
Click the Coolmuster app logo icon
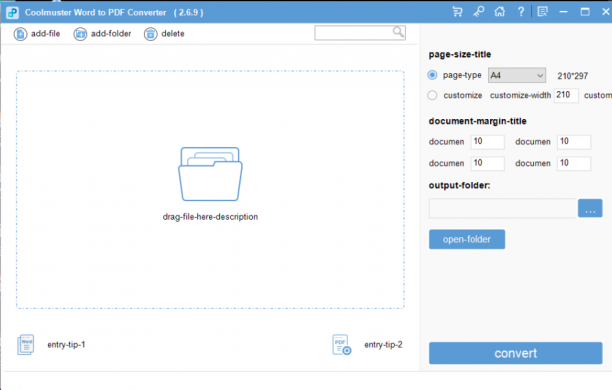coord(12,12)
